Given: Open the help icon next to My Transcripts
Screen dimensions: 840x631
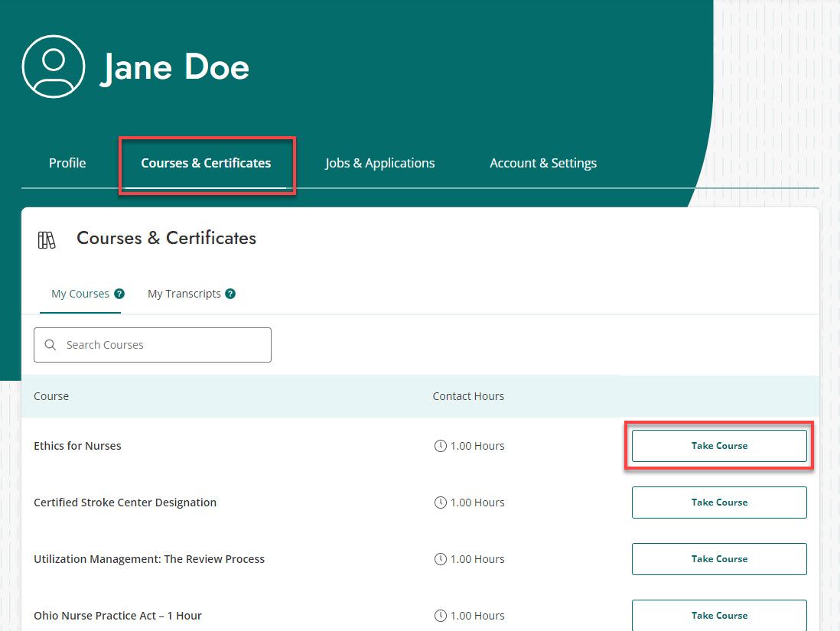Looking at the screenshot, I should point(232,293).
